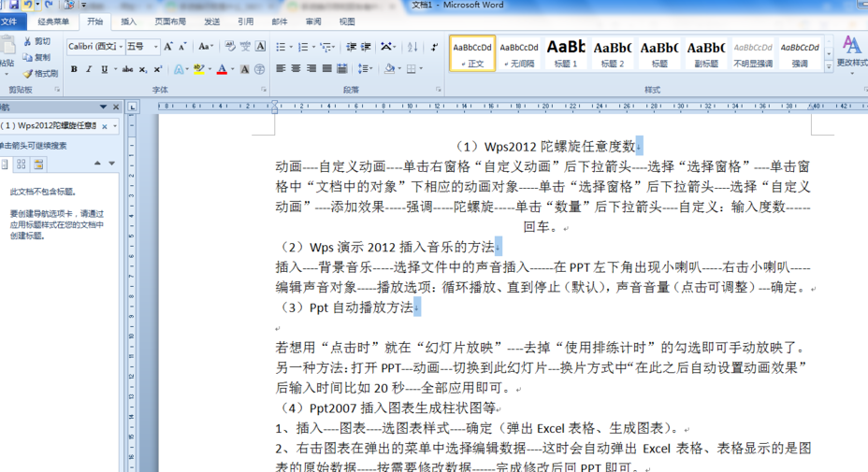Select the 正文 Normal style
Image resolution: width=868 pixels, height=472 pixels.
point(472,53)
